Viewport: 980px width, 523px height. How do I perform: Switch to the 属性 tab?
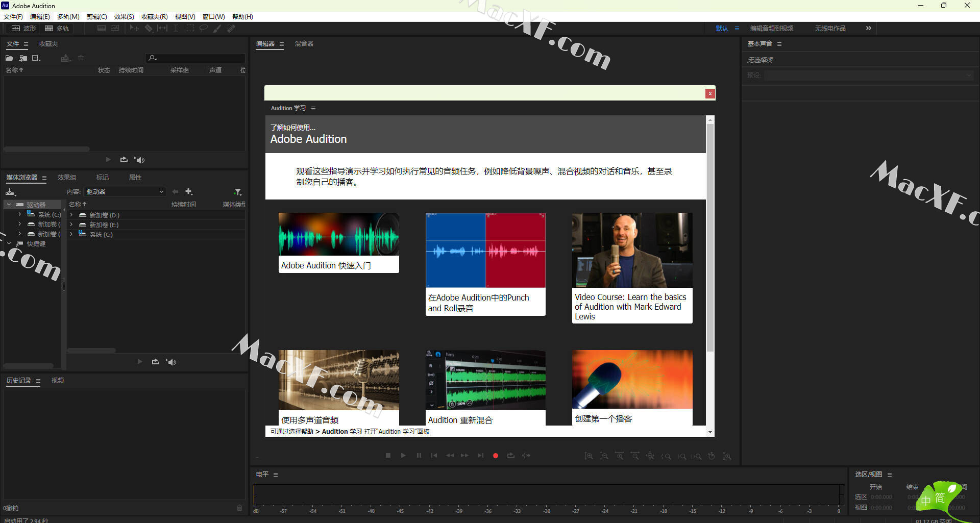click(135, 178)
